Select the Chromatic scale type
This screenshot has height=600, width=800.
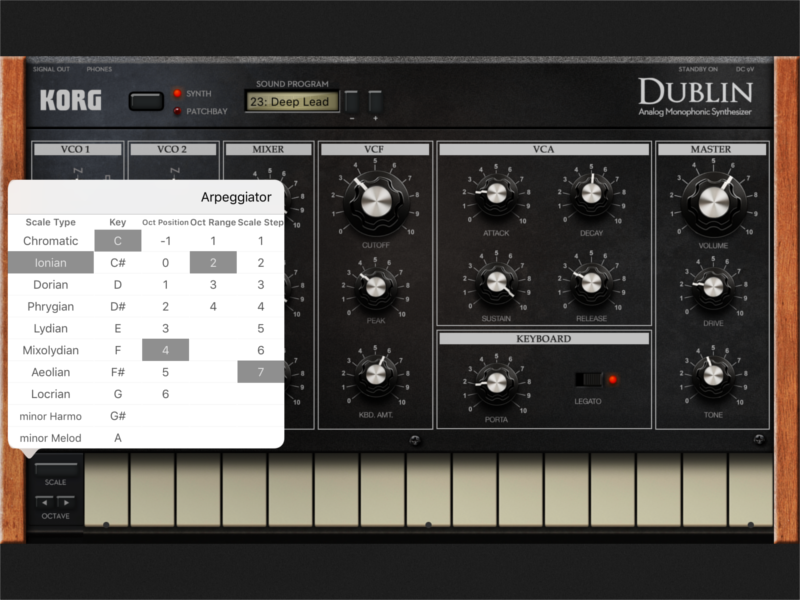[x=51, y=241]
